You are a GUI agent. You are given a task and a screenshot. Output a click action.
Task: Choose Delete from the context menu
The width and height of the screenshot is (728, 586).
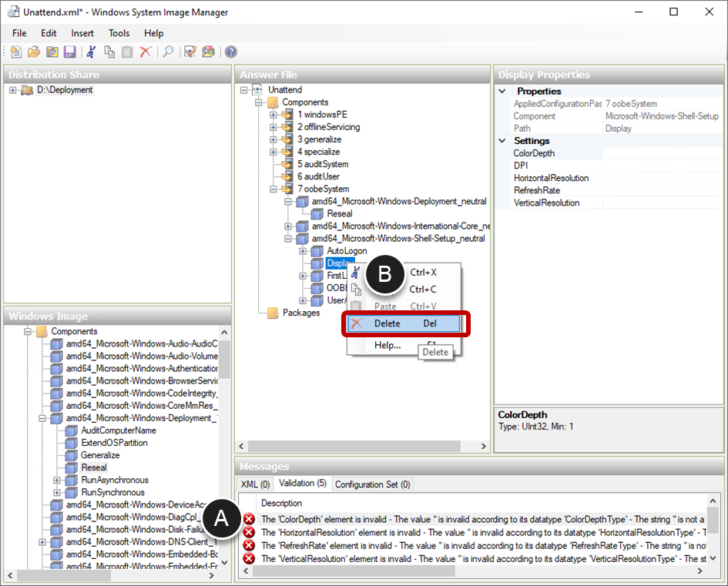[387, 323]
